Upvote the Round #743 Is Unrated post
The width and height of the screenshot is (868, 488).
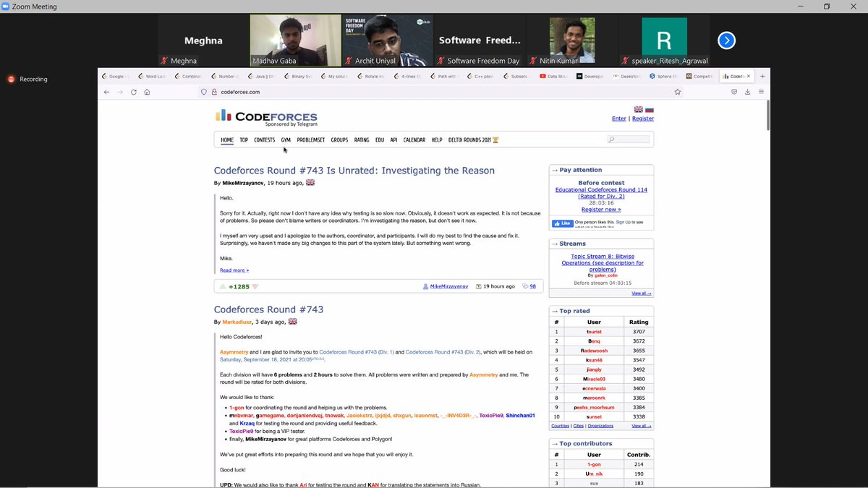coord(223,286)
